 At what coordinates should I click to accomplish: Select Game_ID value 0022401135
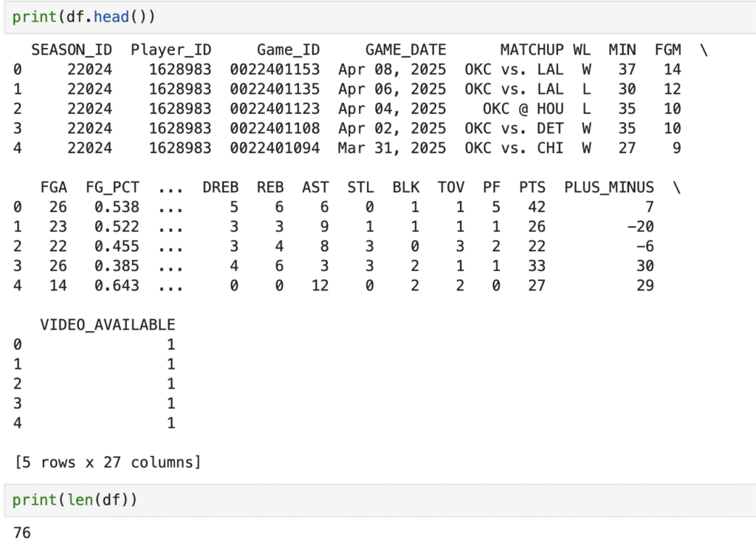tap(275, 89)
